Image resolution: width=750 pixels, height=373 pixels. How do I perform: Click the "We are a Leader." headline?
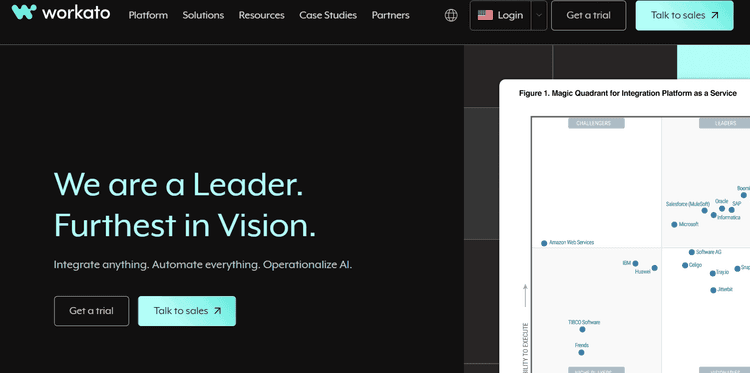coord(178,185)
